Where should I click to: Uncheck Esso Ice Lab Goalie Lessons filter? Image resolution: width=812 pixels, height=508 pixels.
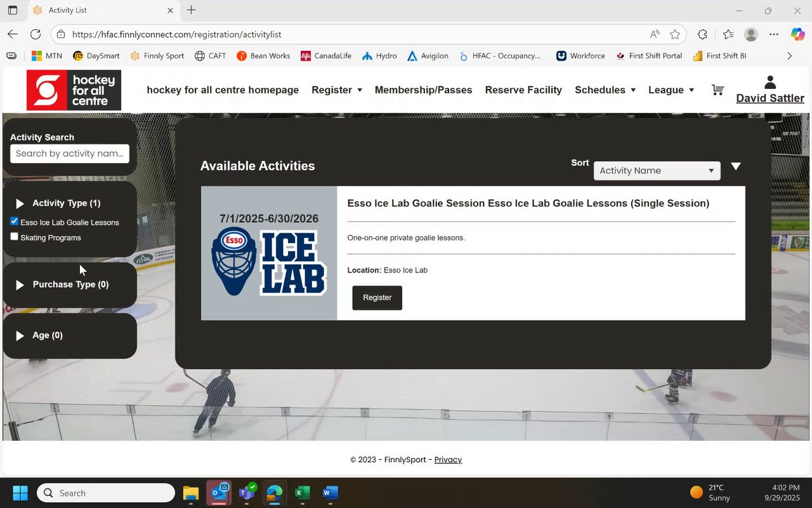click(x=14, y=222)
